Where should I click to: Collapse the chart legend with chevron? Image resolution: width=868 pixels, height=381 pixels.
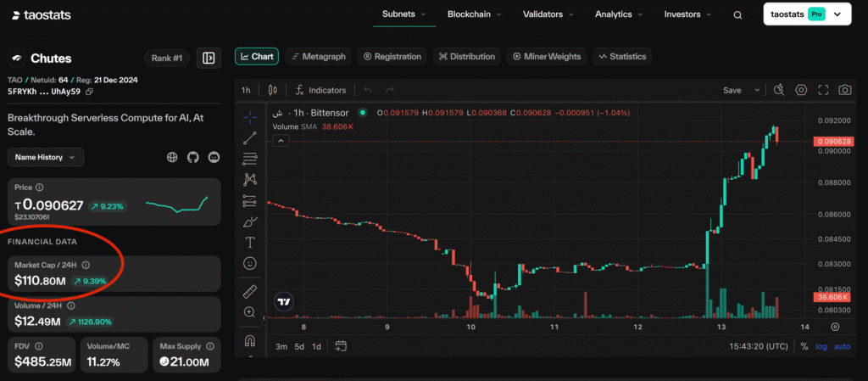click(280, 142)
